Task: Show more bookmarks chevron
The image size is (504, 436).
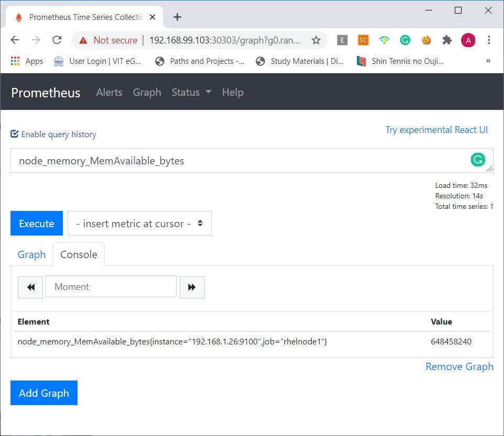Action: coord(488,61)
